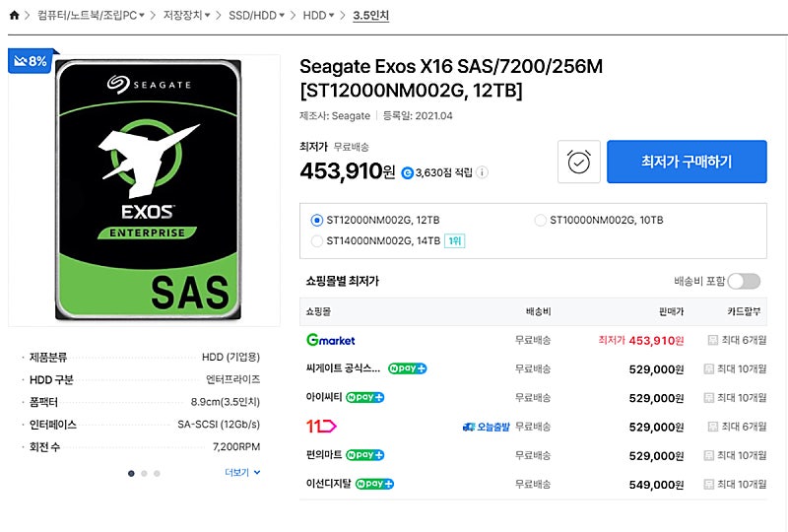Click 더보기 to show more specs

click(242, 472)
